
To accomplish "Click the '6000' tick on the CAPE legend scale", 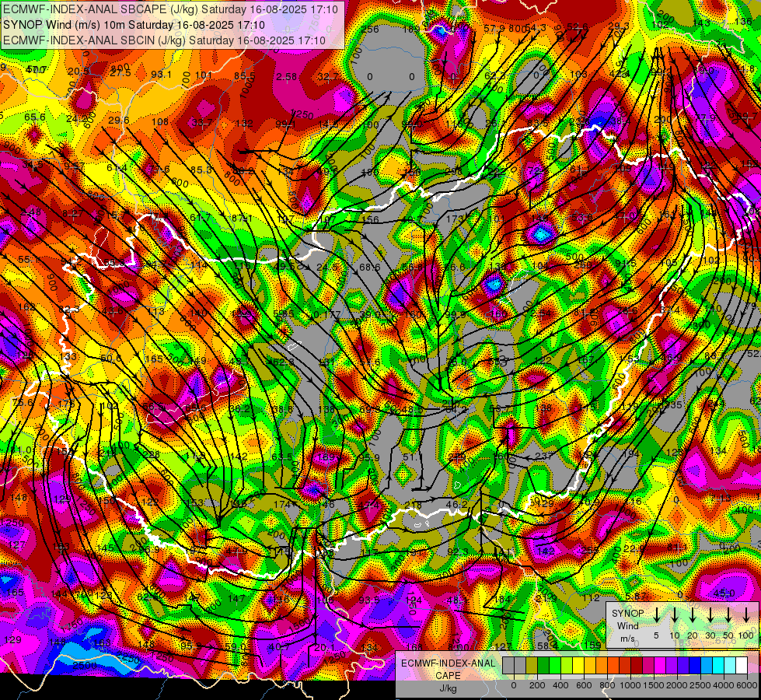I will click(x=747, y=685).
